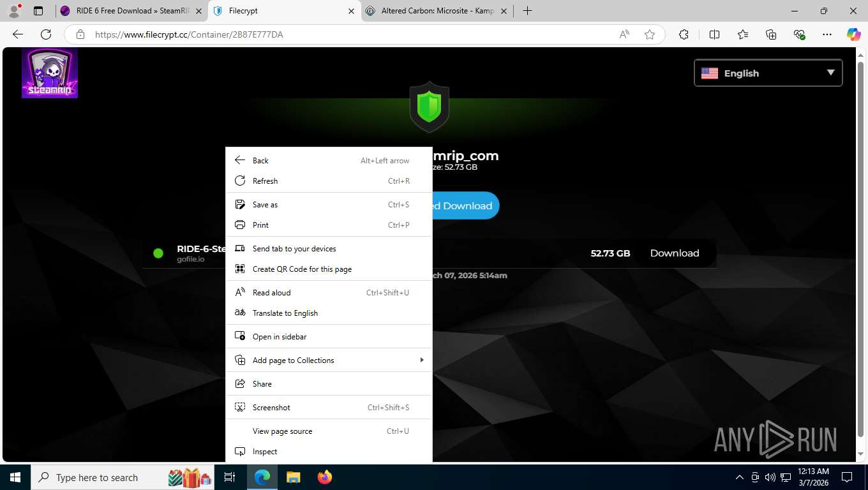Viewport: 868px width, 490px height.
Task: Click the address bar URL field
Action: [x=351, y=34]
